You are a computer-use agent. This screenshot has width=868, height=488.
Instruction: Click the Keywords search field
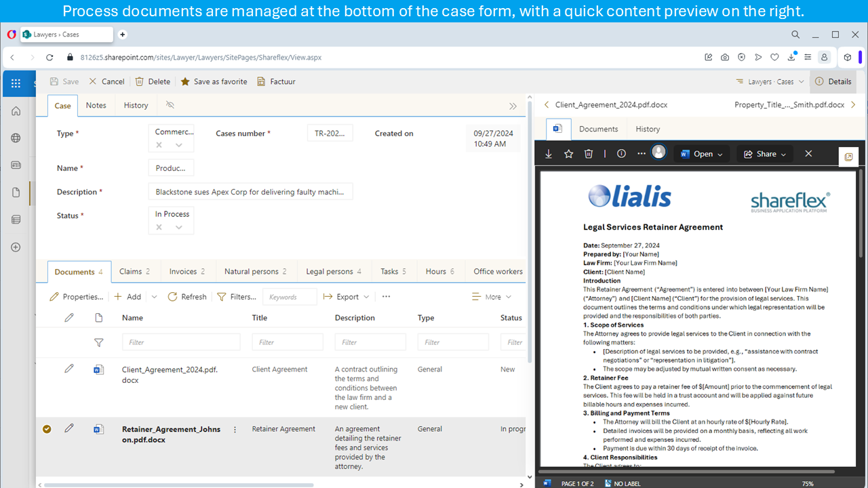point(290,297)
